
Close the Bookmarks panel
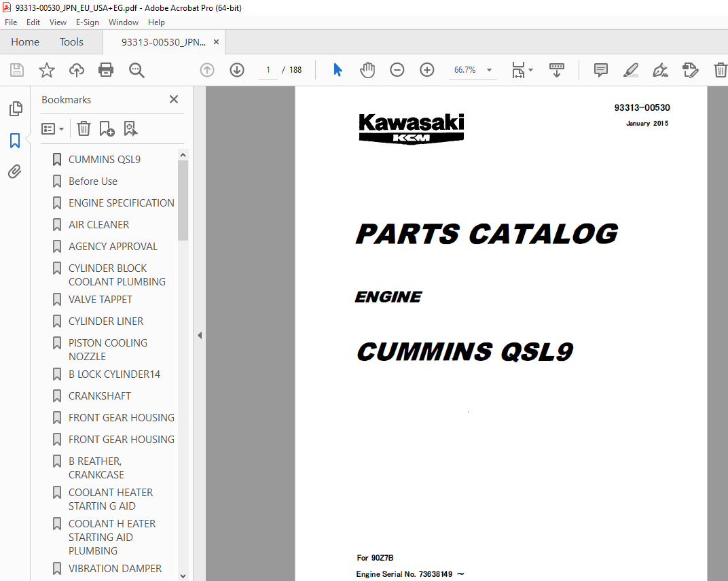click(174, 99)
